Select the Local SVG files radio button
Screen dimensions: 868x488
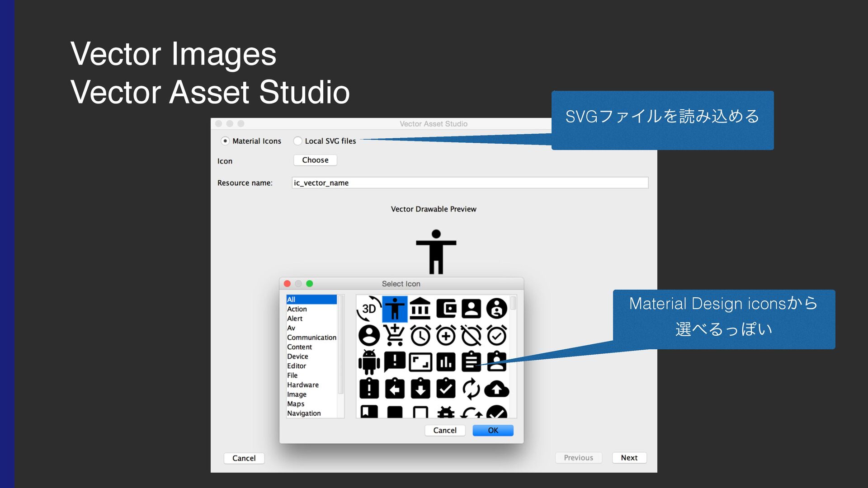click(x=297, y=141)
